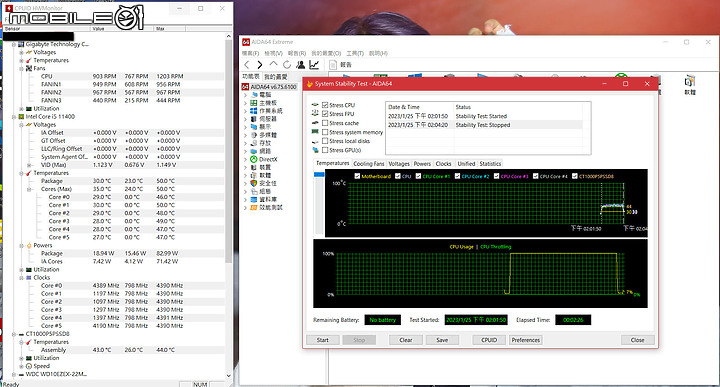Select the 伺服器 server icon
The height and width of the screenshot is (387, 720).
(253, 119)
